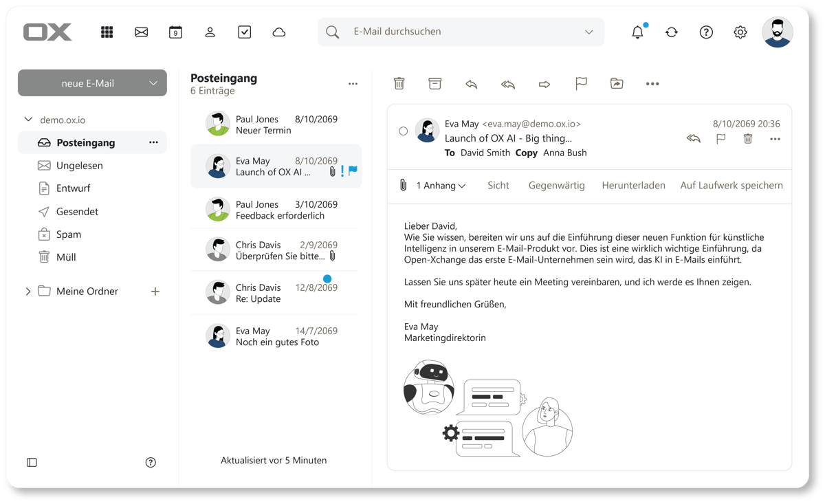Flag the email using toolbar flag icon
The image size is (825, 504).
click(x=581, y=84)
